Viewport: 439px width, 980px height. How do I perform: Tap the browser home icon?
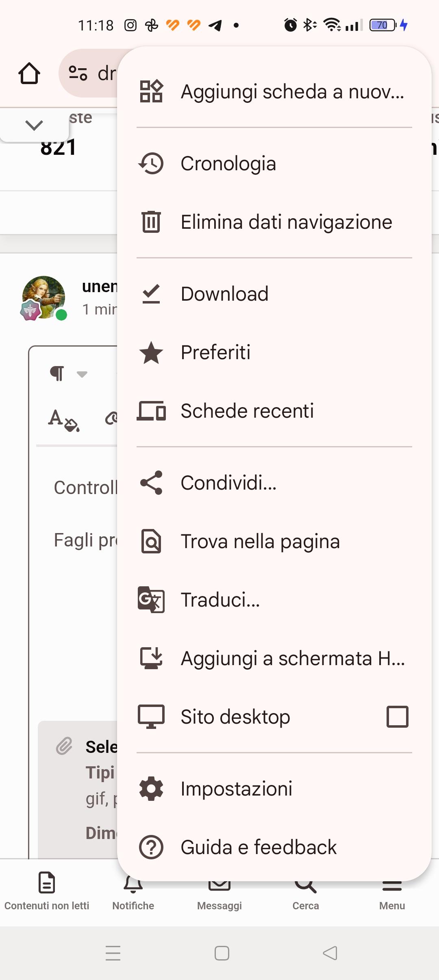pyautogui.click(x=29, y=74)
